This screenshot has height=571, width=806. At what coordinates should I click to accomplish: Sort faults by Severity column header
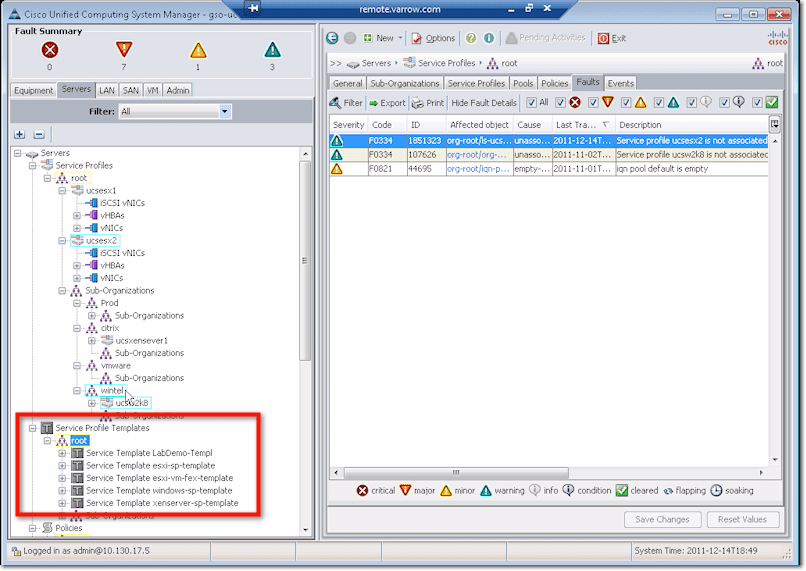click(x=349, y=125)
